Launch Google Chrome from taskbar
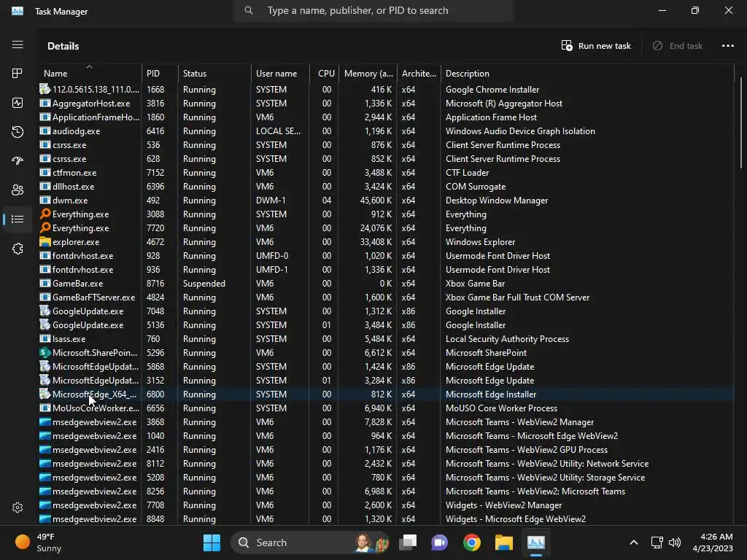 point(472,542)
